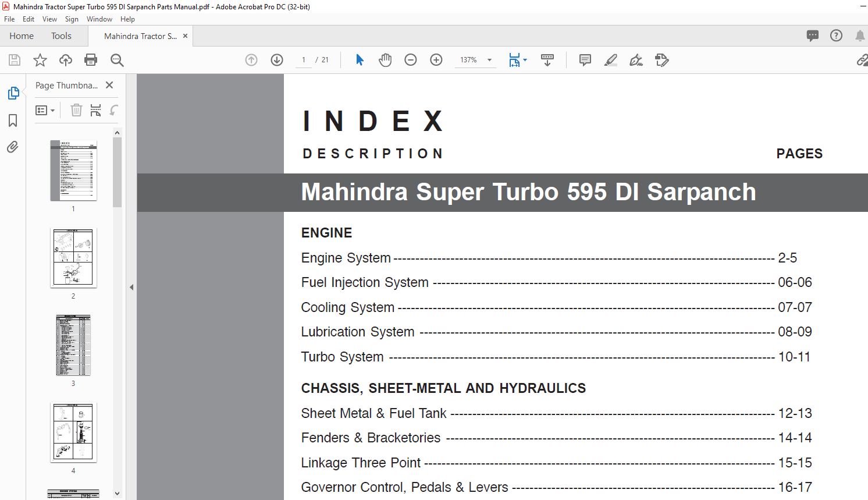Click thumbnails panel scroll up arrow
Image resolution: width=868 pixels, height=500 pixels.
[x=117, y=133]
